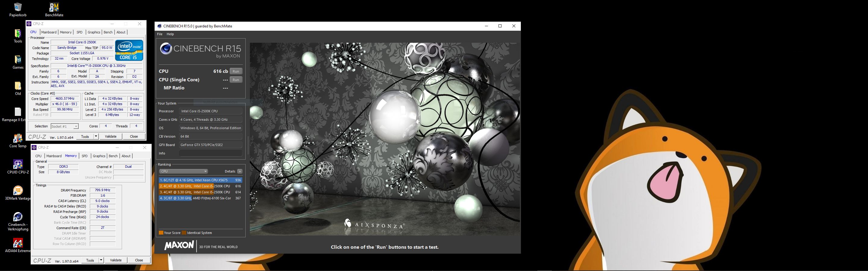
Task: Run the Cinebench CPU test
Action: 236,71
